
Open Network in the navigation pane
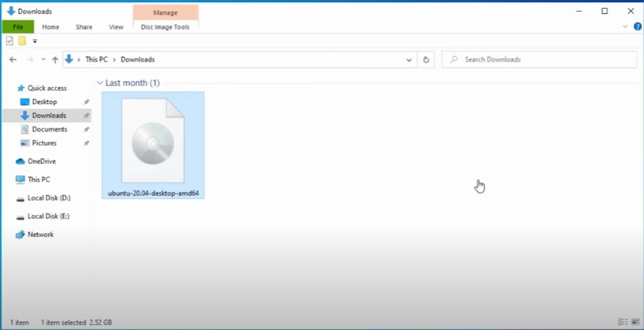(40, 235)
